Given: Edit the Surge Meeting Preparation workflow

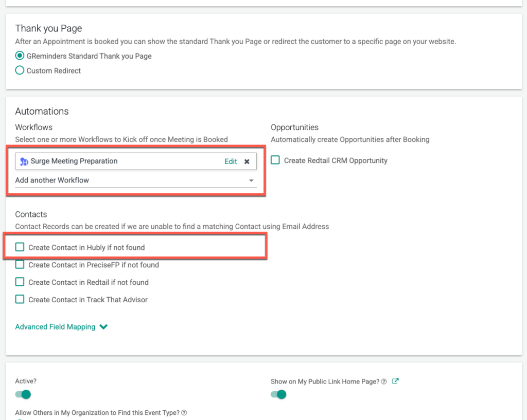Looking at the screenshot, I should click(x=231, y=161).
